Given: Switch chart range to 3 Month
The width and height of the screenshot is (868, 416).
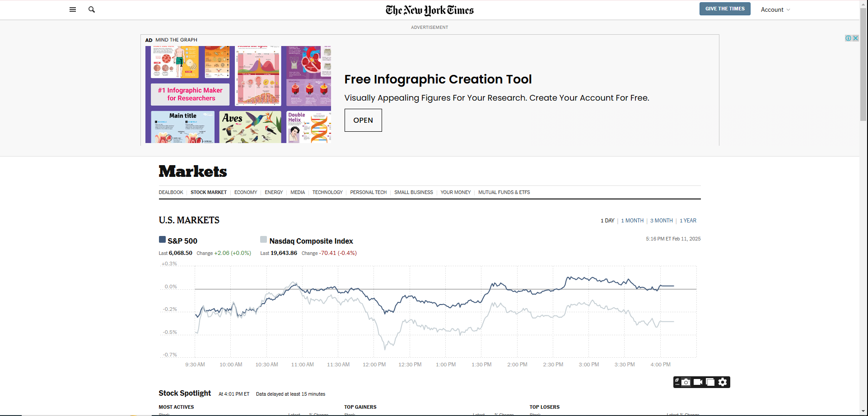Looking at the screenshot, I should tap(661, 221).
